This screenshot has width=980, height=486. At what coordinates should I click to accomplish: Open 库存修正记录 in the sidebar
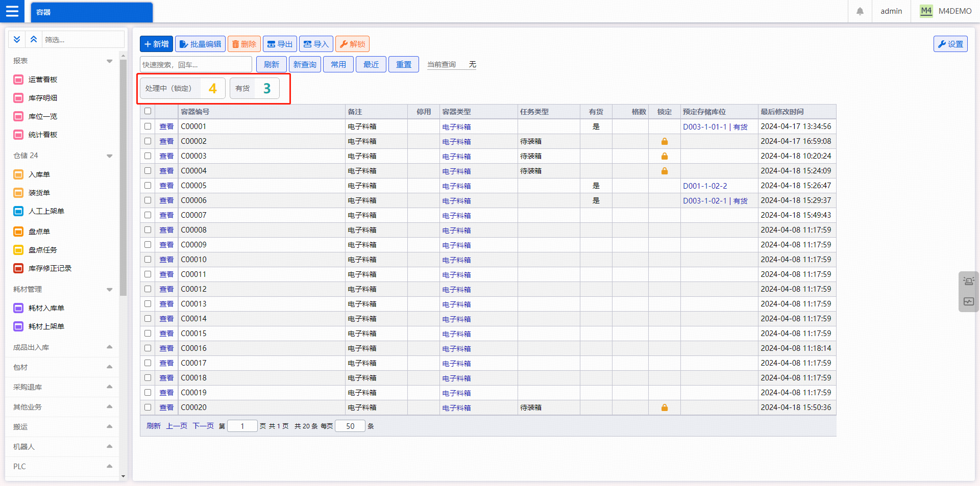pos(43,268)
